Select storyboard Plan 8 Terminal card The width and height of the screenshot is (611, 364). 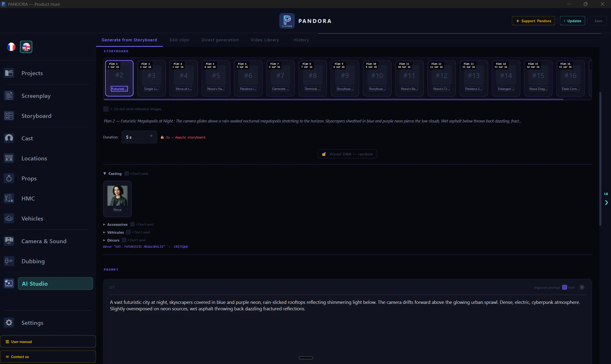pyautogui.click(x=313, y=78)
